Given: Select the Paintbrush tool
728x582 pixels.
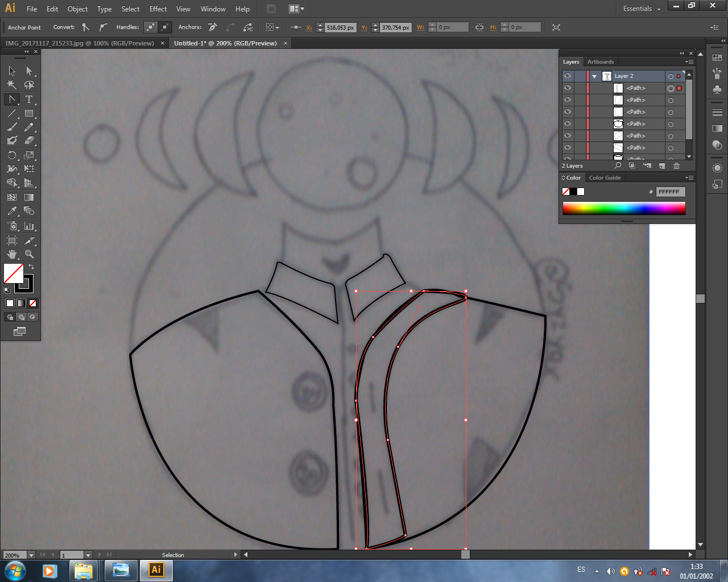Looking at the screenshot, I should pos(12,127).
